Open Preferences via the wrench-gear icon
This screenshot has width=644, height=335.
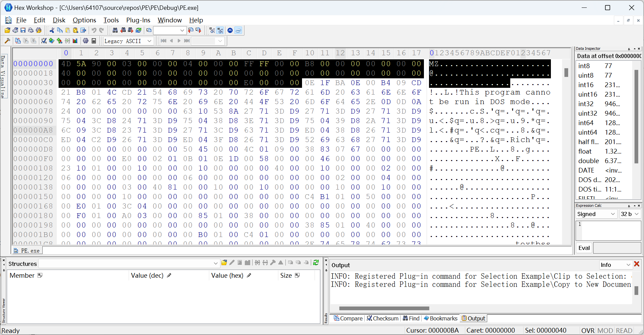click(39, 31)
